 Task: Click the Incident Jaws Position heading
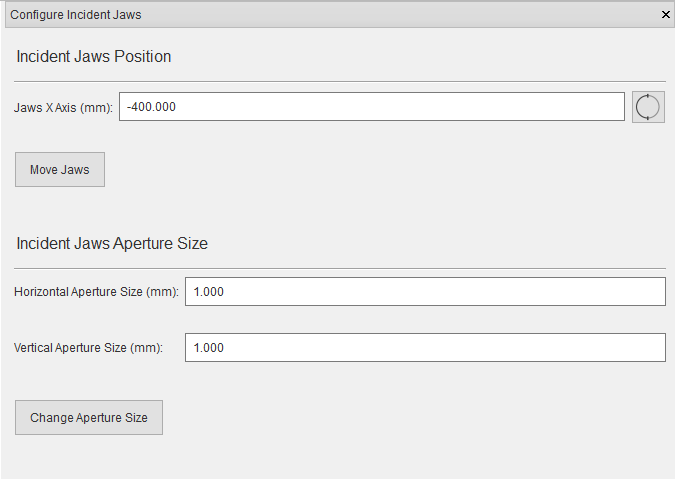point(93,56)
